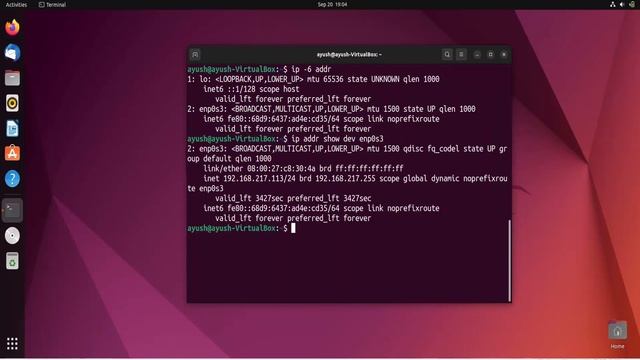
Task: Open the Activities overview
Action: tap(16, 4)
